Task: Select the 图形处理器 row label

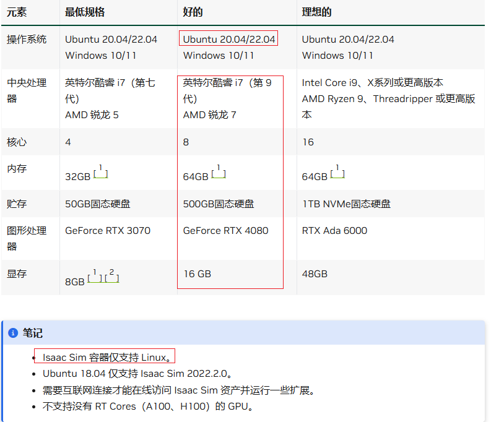Action: (x=27, y=238)
